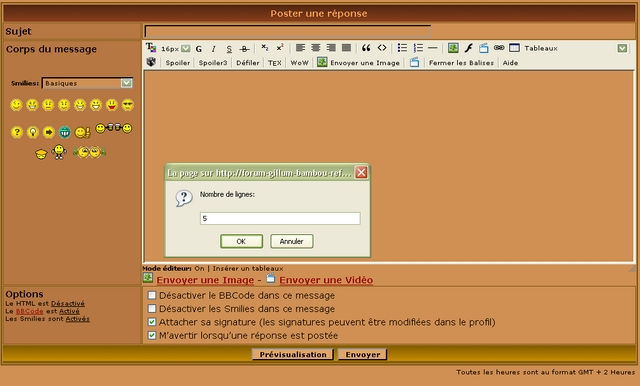Open the font color and style tool
640x386 pixels.
151,48
